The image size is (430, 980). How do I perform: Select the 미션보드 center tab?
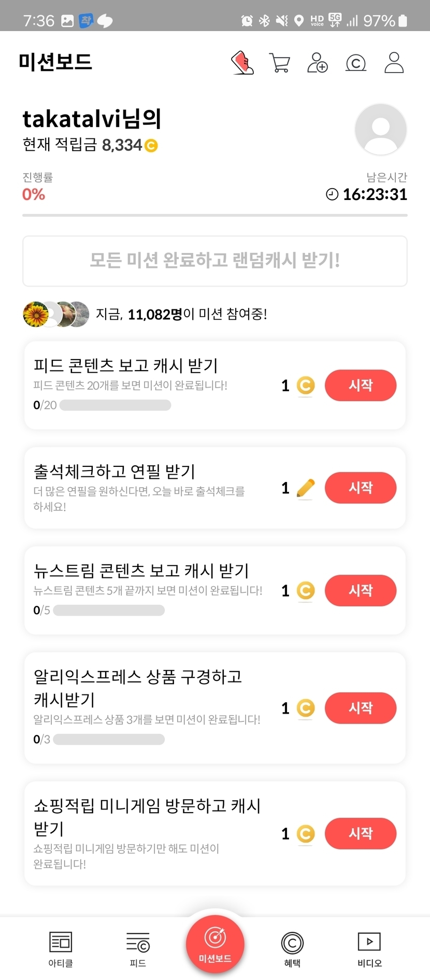click(x=215, y=944)
